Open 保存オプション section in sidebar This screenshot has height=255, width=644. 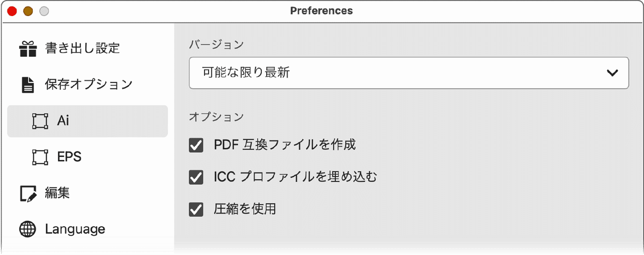click(x=87, y=85)
